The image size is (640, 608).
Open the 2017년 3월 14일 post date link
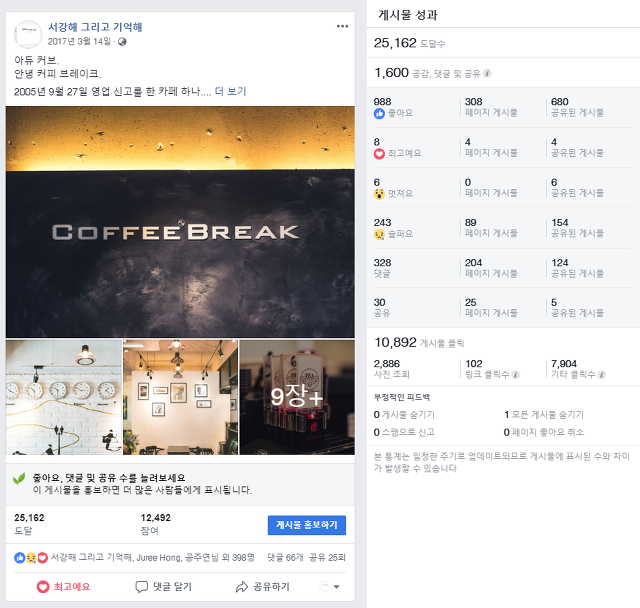[x=79, y=42]
